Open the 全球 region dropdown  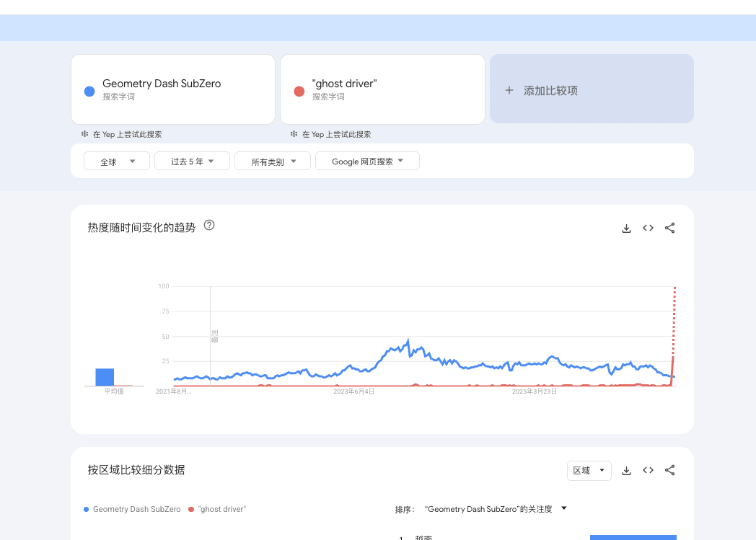tap(117, 161)
